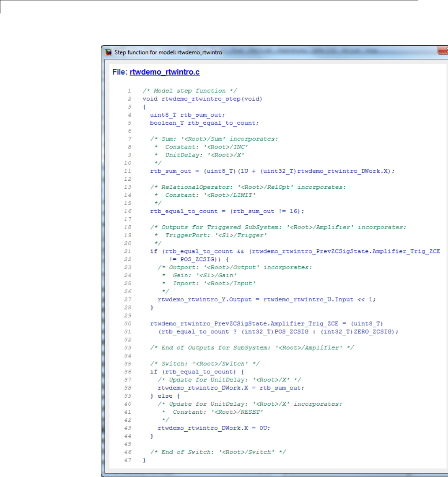
Task: Click the "End of Switch: '<Root>/Switch'" comment
Action: click(218, 452)
